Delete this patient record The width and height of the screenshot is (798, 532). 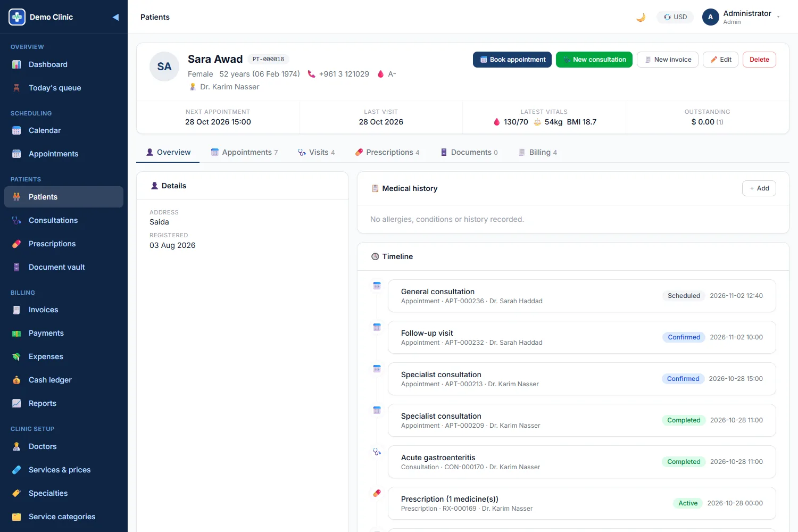coord(759,60)
